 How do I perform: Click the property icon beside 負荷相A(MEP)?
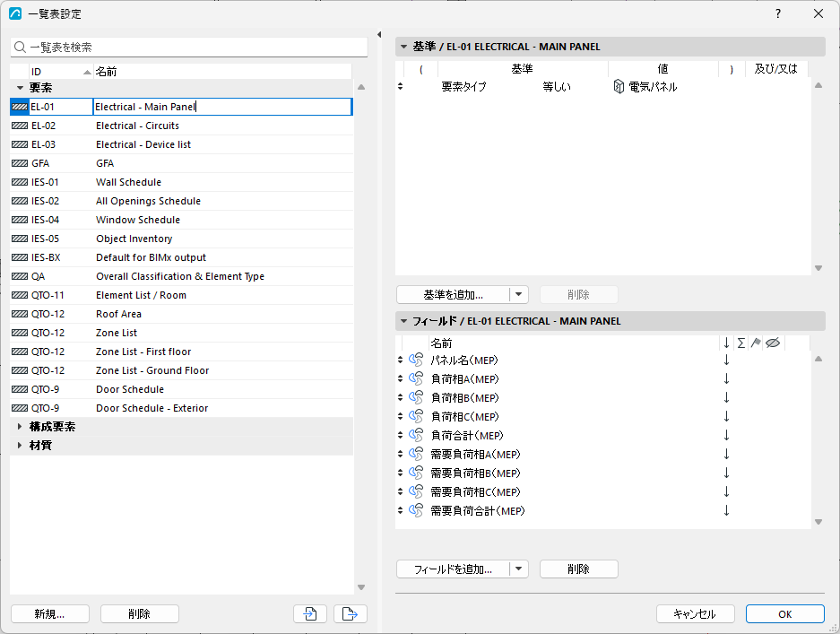click(416, 379)
